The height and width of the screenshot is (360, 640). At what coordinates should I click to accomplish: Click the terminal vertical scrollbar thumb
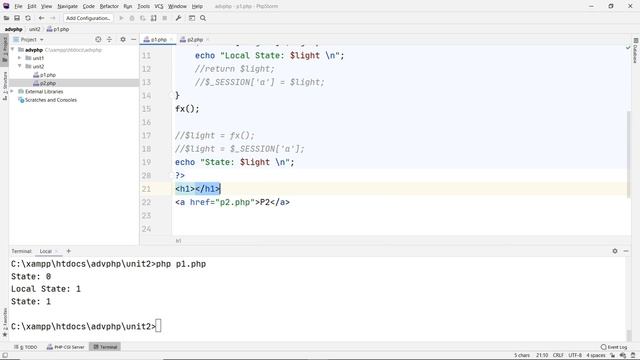tap(629, 336)
